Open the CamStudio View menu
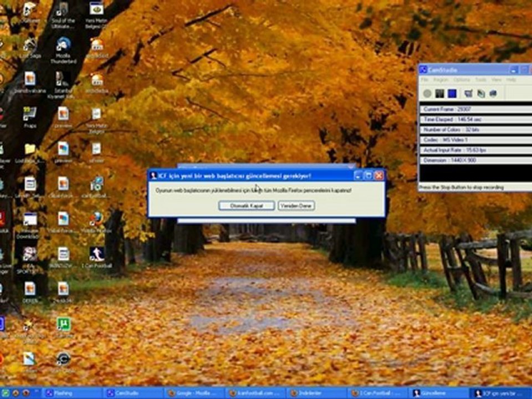 [x=497, y=80]
